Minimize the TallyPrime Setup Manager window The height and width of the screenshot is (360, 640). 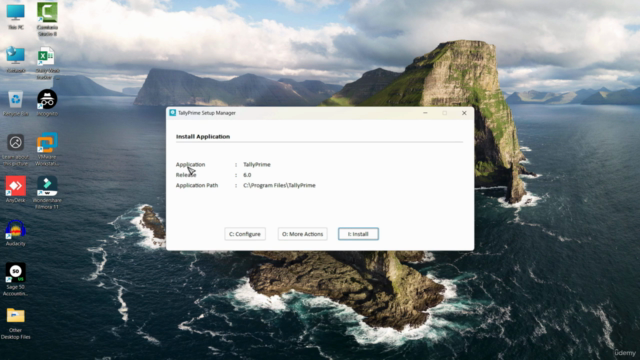pos(425,113)
